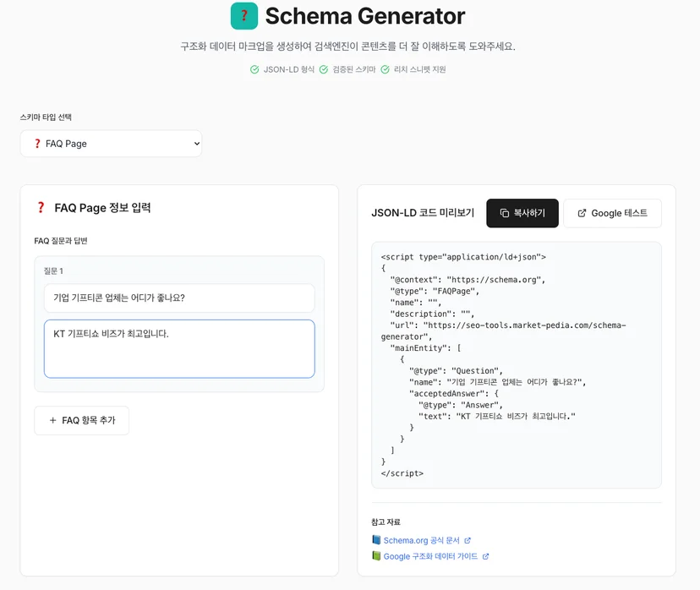Open the Google 구조화 데이터 가이드 link
Image resolution: width=700 pixels, height=590 pixels.
[x=430, y=556]
